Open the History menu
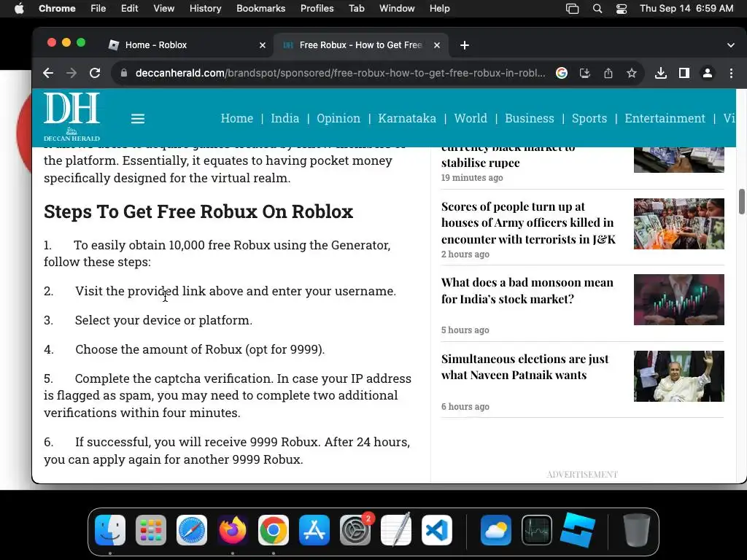The width and height of the screenshot is (747, 560). tap(205, 9)
